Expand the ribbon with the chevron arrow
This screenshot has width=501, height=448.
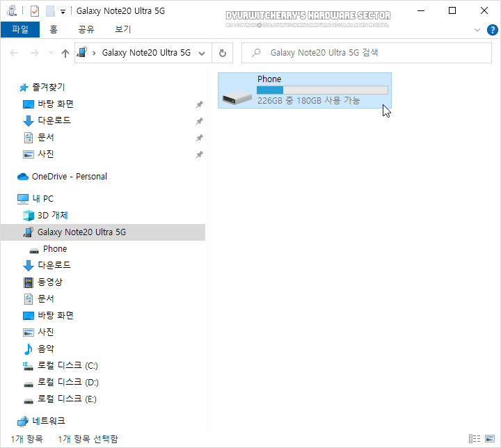tap(477, 30)
